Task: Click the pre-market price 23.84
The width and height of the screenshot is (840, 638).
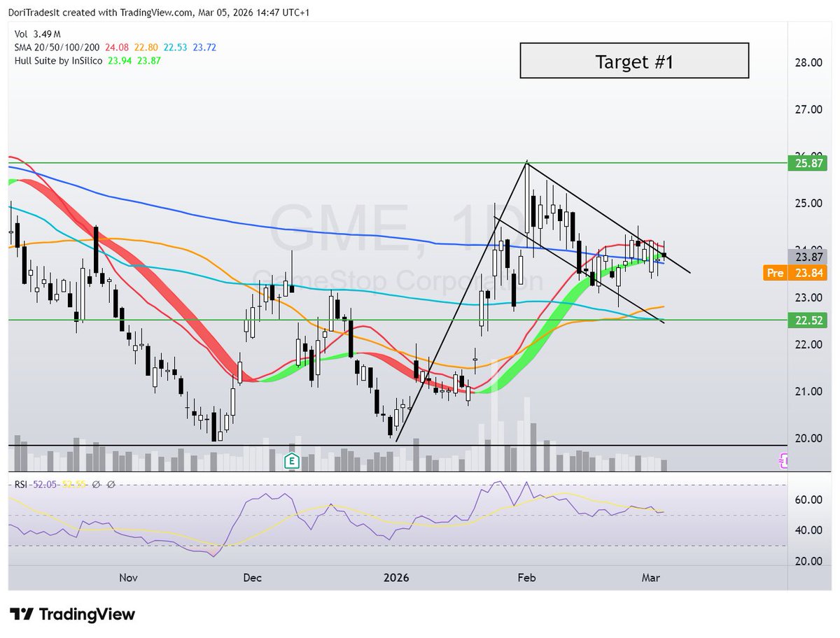Action: [x=808, y=274]
